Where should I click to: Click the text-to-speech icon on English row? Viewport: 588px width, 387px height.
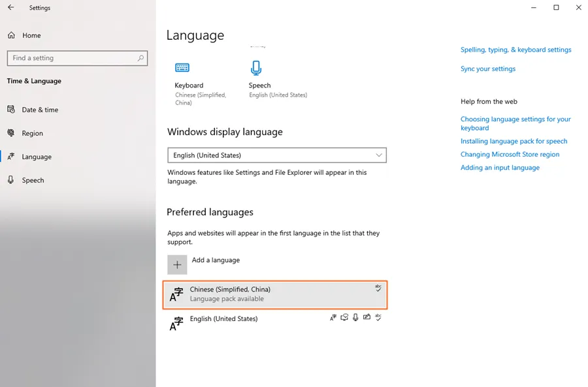click(x=344, y=318)
